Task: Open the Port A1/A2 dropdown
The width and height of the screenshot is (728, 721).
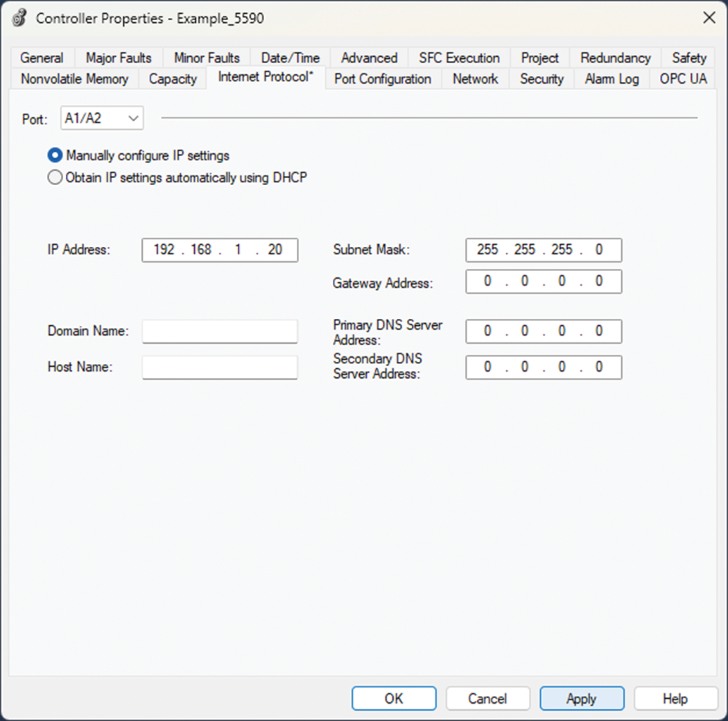Action: pos(102,119)
